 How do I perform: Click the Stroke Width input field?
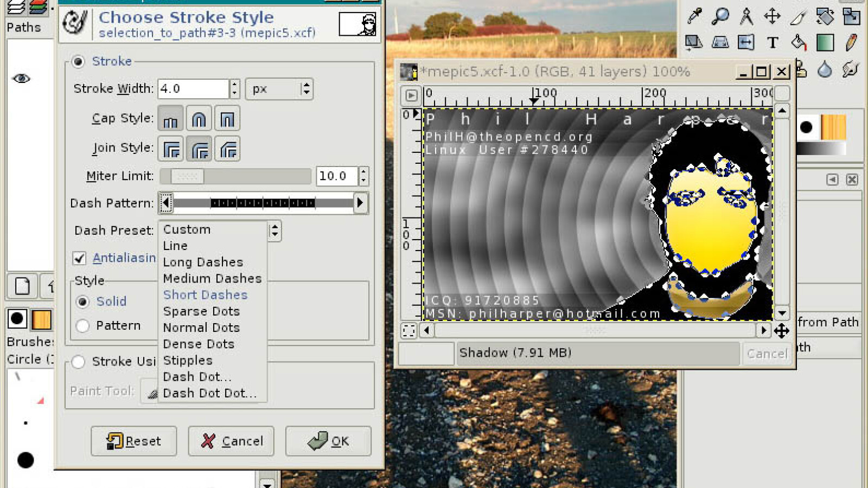tap(193, 89)
